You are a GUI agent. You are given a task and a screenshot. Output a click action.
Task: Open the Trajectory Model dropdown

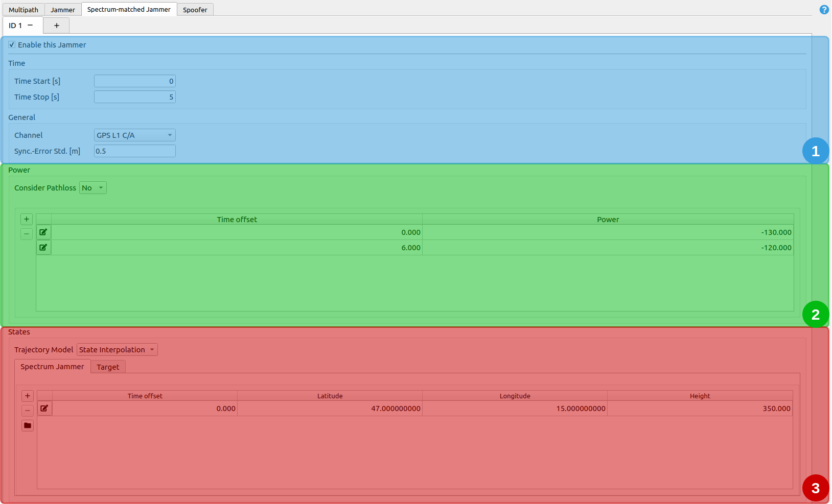[117, 350]
